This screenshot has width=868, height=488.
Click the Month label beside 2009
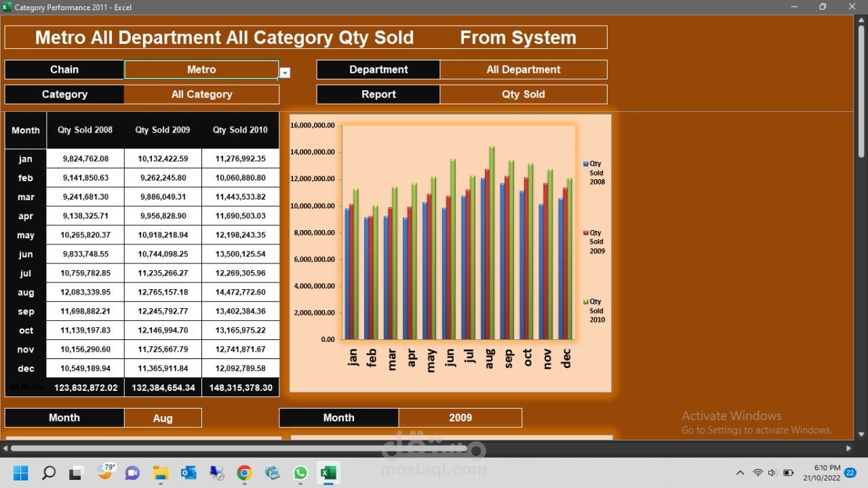click(x=339, y=418)
